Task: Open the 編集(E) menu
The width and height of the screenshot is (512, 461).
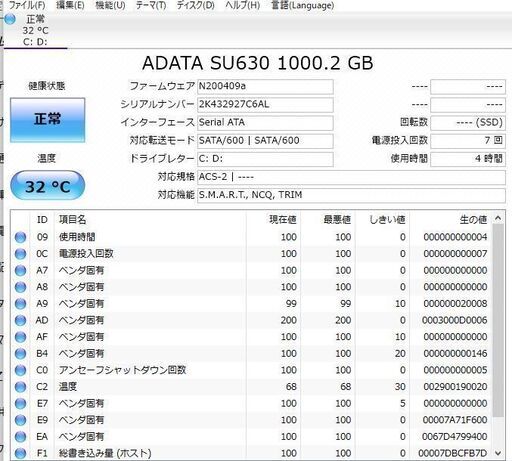Action: point(70,5)
